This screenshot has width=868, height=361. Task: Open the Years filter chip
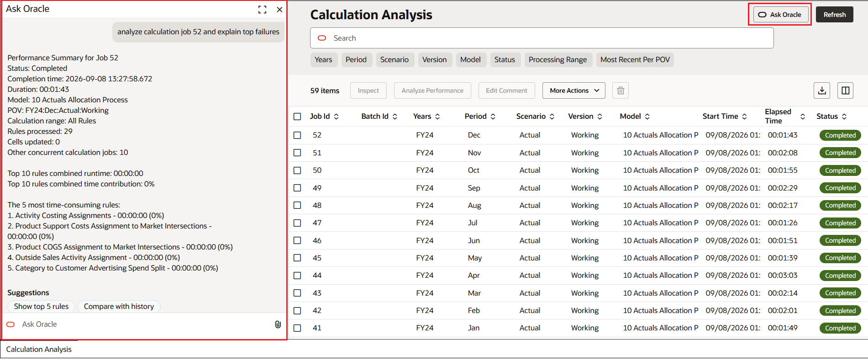(323, 60)
